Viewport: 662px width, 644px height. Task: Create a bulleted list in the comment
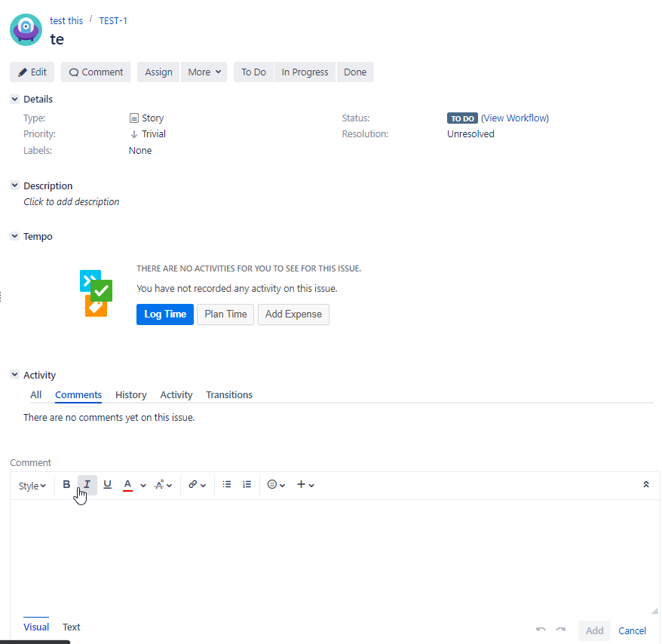tap(227, 484)
